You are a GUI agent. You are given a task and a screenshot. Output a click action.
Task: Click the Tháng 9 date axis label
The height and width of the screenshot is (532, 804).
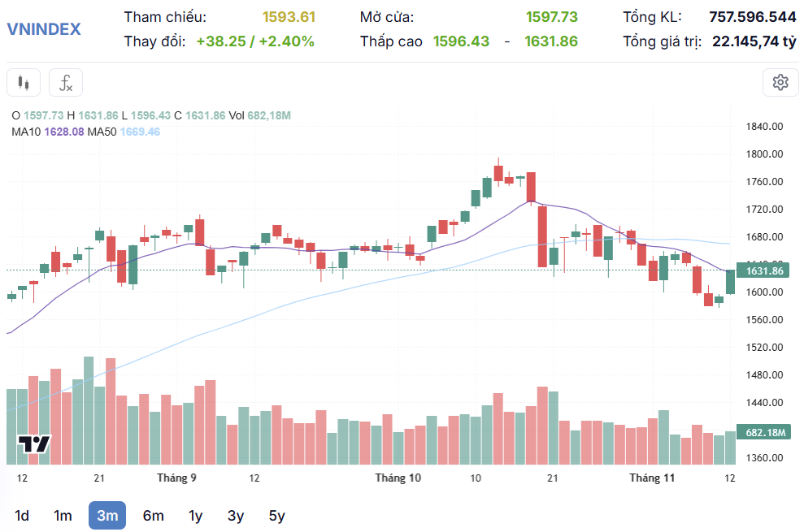[176, 478]
